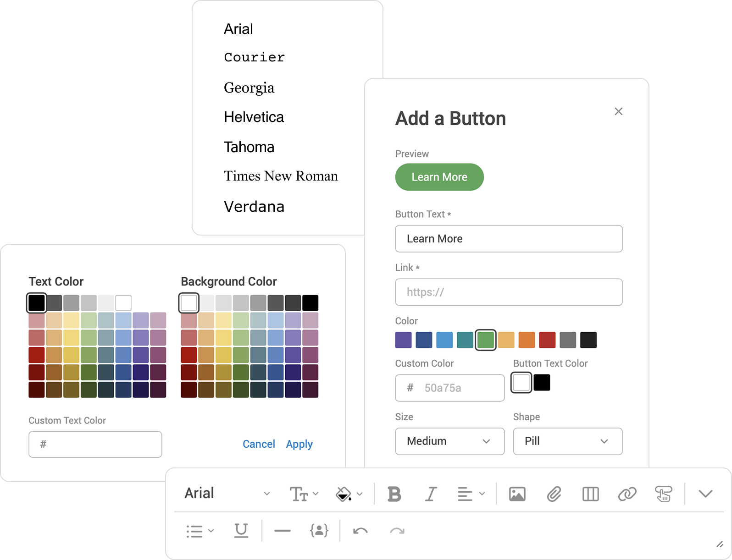
Task: Insert personalization merge tag
Action: coord(319,531)
